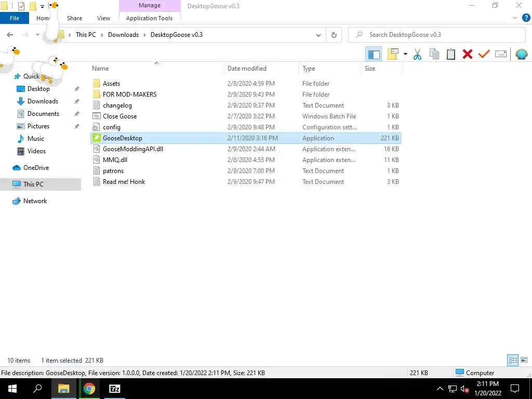532x399 pixels.
Task: Click the orange checkmark Properties icon
Action: coord(484,54)
